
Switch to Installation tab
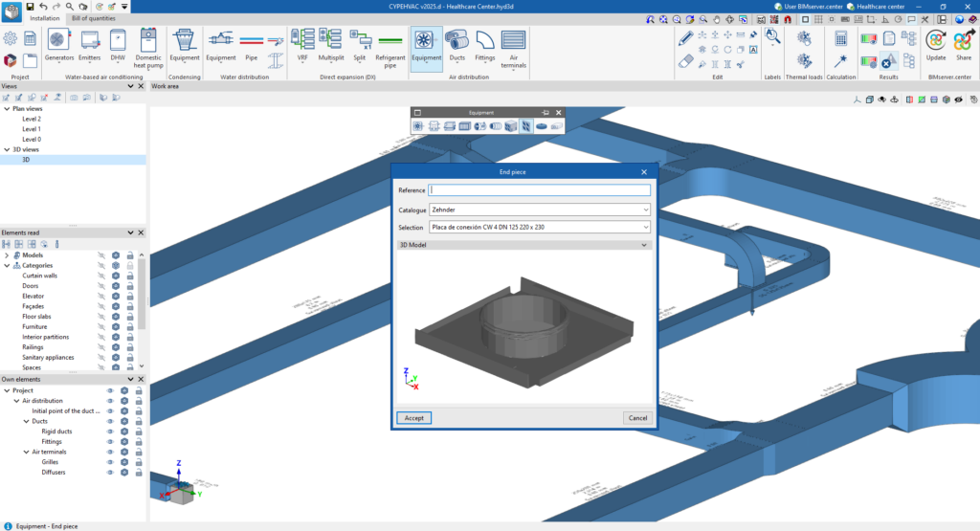click(45, 19)
